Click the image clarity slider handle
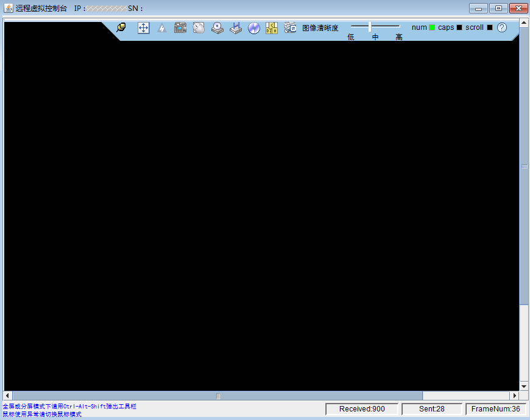The height and width of the screenshot is (420, 530). (370, 27)
